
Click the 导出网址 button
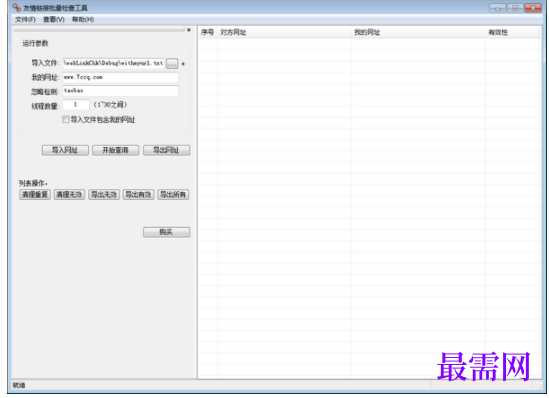click(x=166, y=151)
